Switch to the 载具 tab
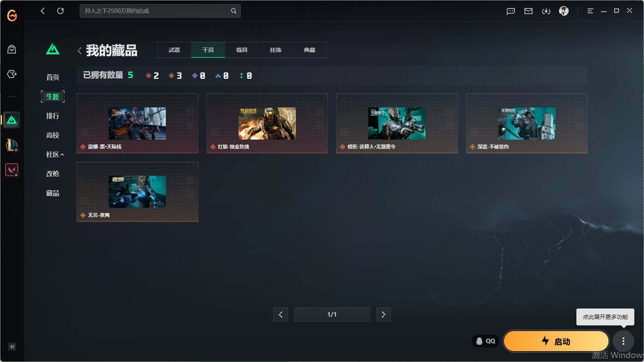 tap(242, 50)
